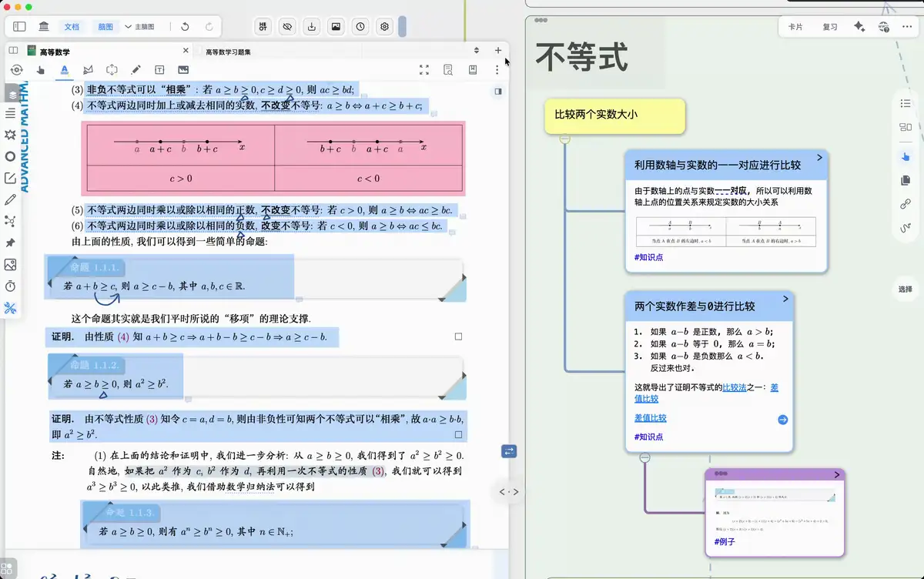Select the lasso excerpt tool
This screenshot has width=924, height=579.
coord(88,70)
